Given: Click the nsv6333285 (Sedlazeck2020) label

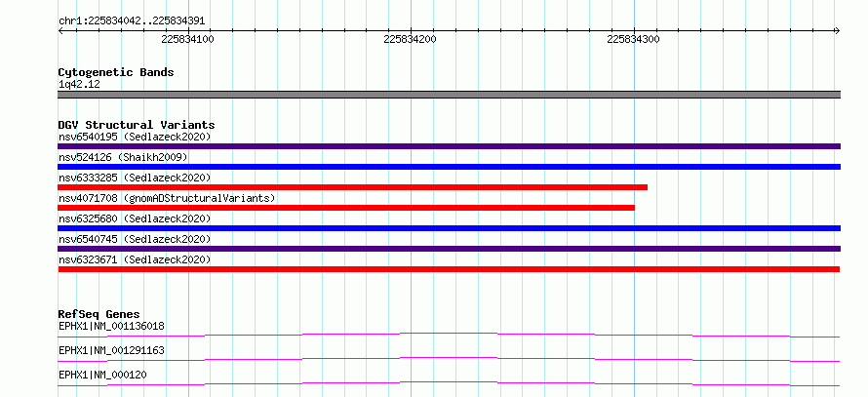Looking at the screenshot, I should (x=135, y=178).
